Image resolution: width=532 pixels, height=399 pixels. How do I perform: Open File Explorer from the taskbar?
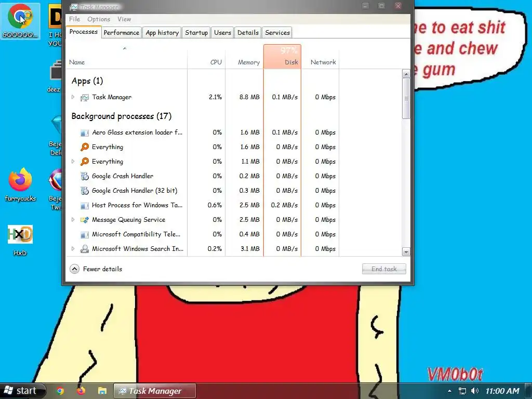pos(102,391)
